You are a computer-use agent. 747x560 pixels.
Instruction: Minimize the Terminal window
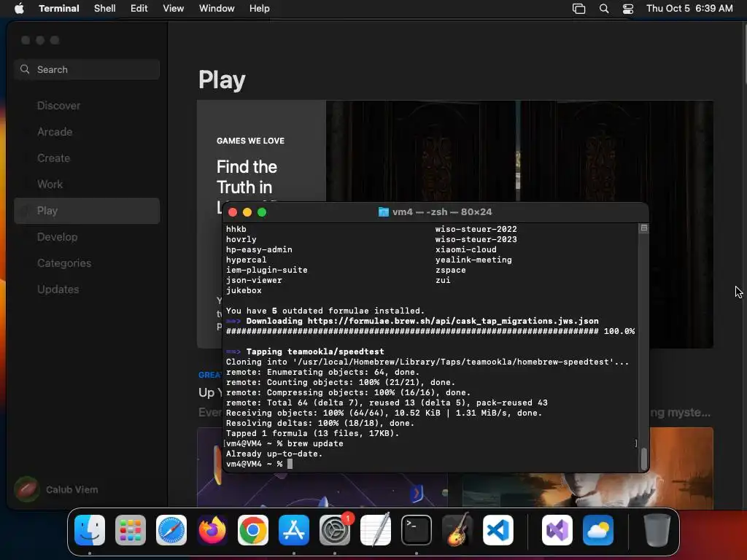click(x=247, y=212)
